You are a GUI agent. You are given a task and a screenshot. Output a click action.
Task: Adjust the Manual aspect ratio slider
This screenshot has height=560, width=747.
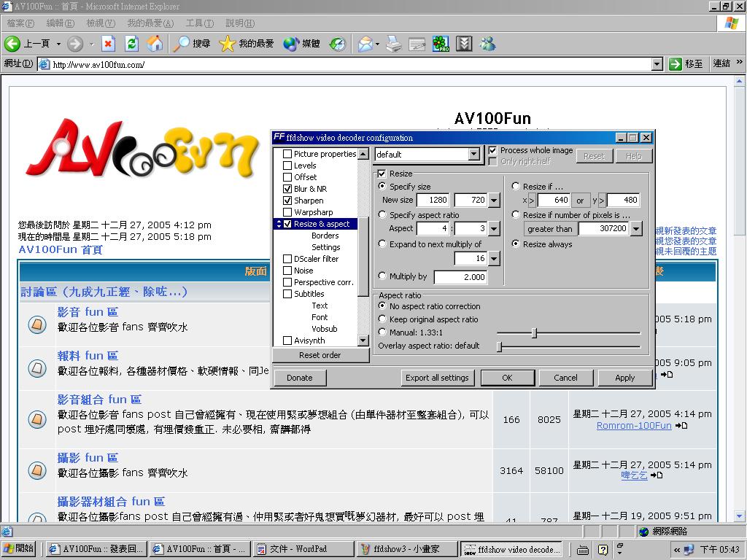pyautogui.click(x=534, y=333)
